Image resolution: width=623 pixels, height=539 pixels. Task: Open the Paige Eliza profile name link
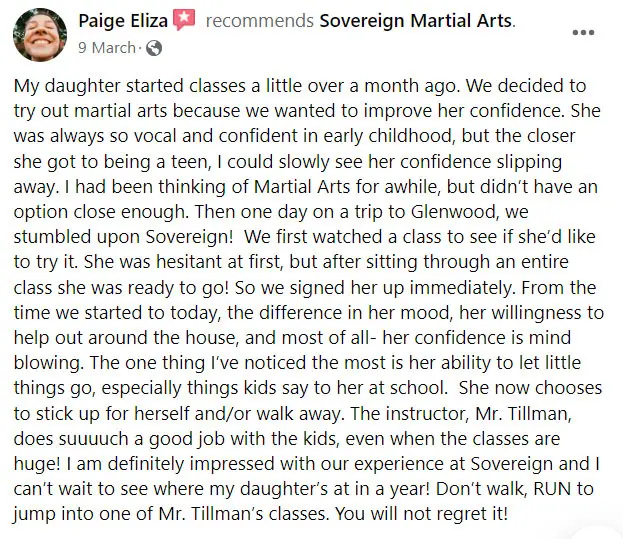point(123,20)
